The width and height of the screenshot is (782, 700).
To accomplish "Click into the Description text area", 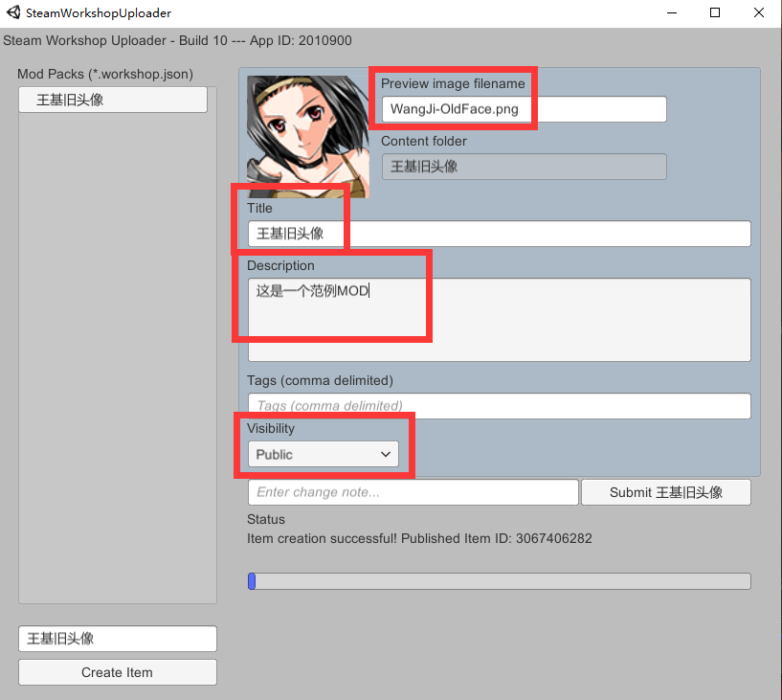I will pyautogui.click(x=500, y=320).
